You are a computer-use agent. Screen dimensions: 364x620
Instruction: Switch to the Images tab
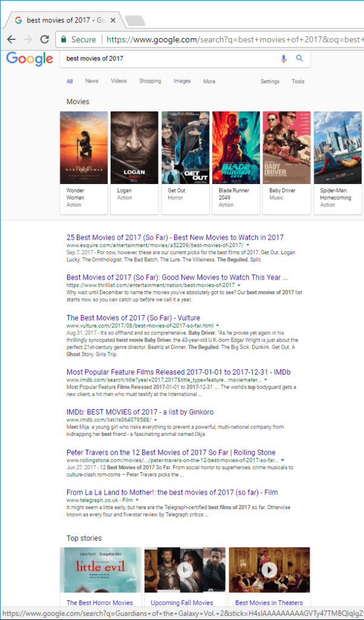182,81
